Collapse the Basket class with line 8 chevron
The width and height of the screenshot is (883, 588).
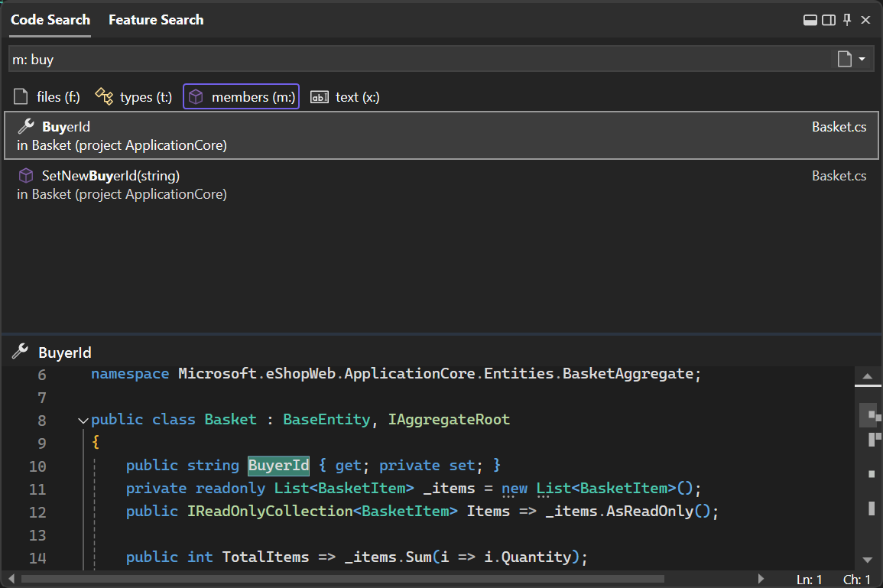tap(83, 419)
